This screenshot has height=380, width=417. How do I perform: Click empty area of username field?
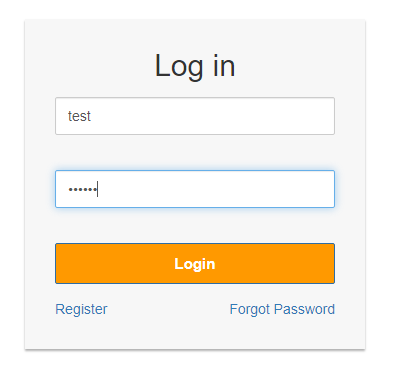[x=213, y=116]
